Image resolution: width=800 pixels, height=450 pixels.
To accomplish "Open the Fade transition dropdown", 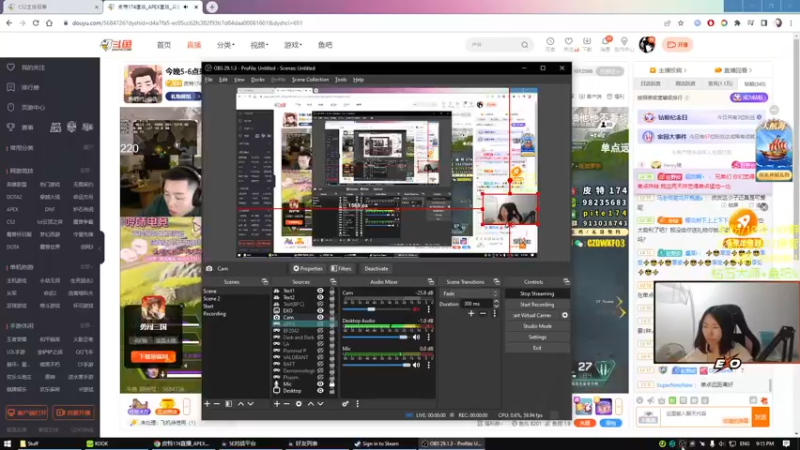I will (x=470, y=293).
